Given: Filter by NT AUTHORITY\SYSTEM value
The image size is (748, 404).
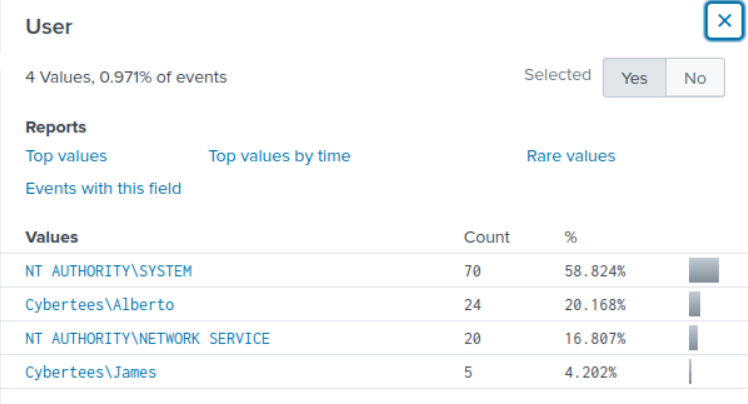Looking at the screenshot, I should [x=109, y=271].
